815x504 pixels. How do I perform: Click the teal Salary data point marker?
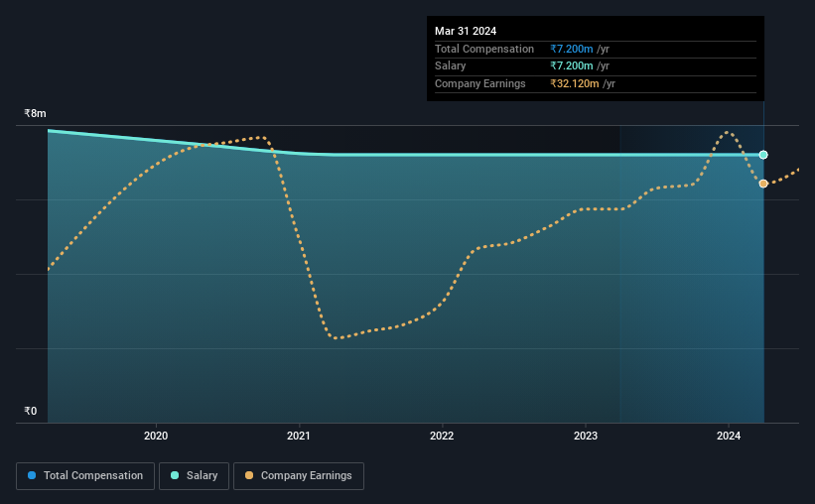coord(763,155)
